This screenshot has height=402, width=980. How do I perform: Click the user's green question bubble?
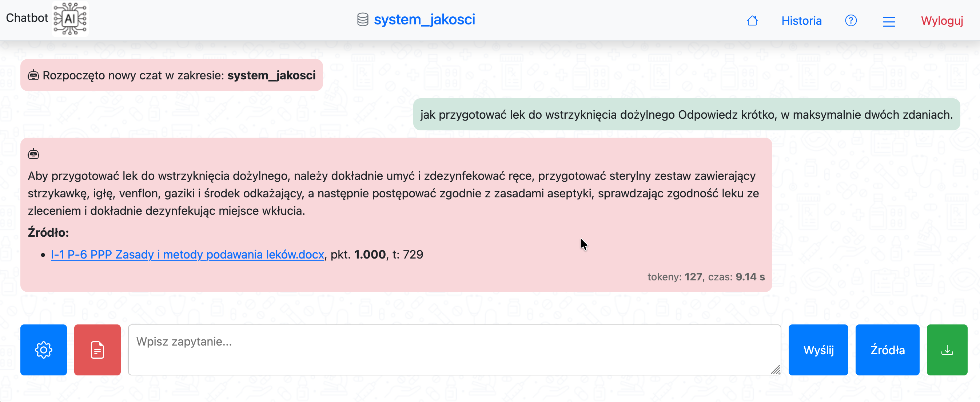click(x=686, y=115)
